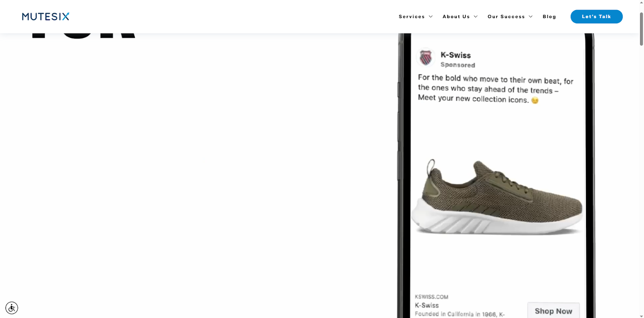Open the Services menu
Screen dimensions: 644x318
[412, 17]
